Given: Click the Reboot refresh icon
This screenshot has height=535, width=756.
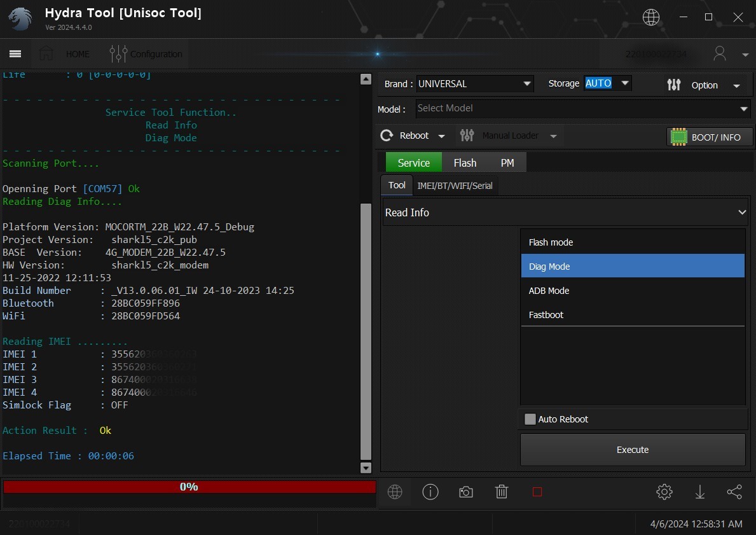Looking at the screenshot, I should coord(387,135).
